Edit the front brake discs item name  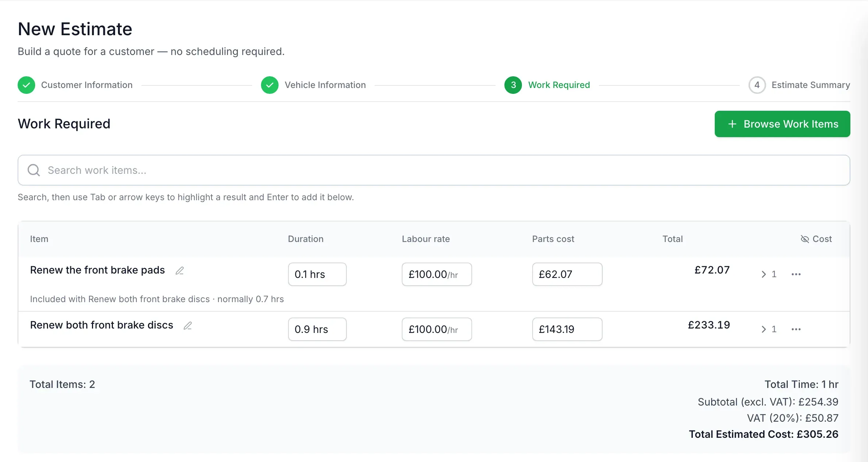[188, 326]
